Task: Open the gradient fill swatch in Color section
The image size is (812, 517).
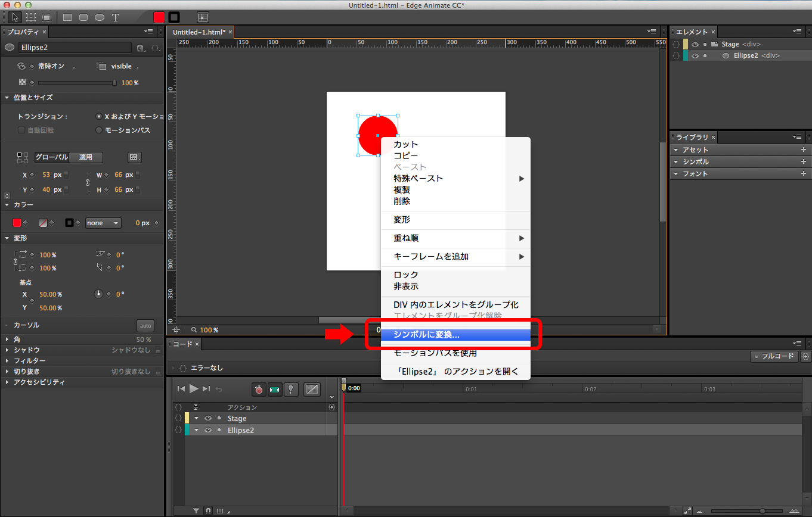Action: (43, 223)
